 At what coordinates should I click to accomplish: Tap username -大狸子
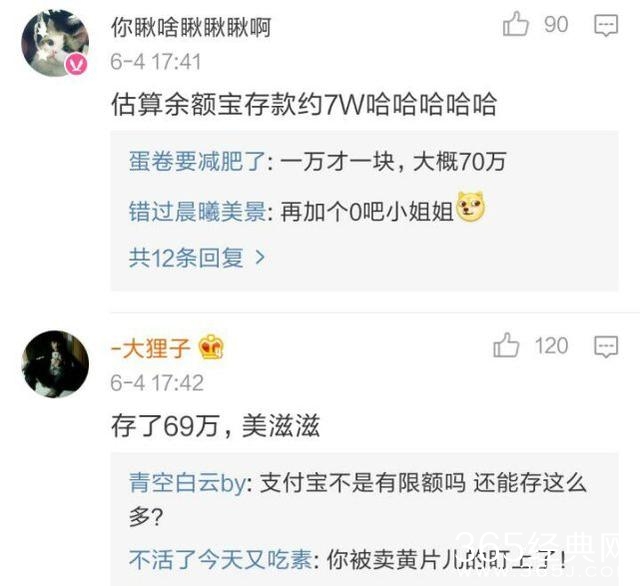[151, 349]
